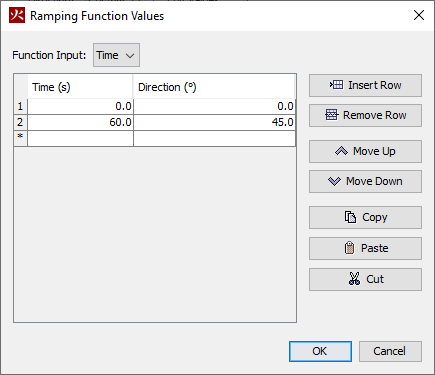The height and width of the screenshot is (375, 435).
Task: Click the Remove Row grid icon
Action: (x=331, y=115)
